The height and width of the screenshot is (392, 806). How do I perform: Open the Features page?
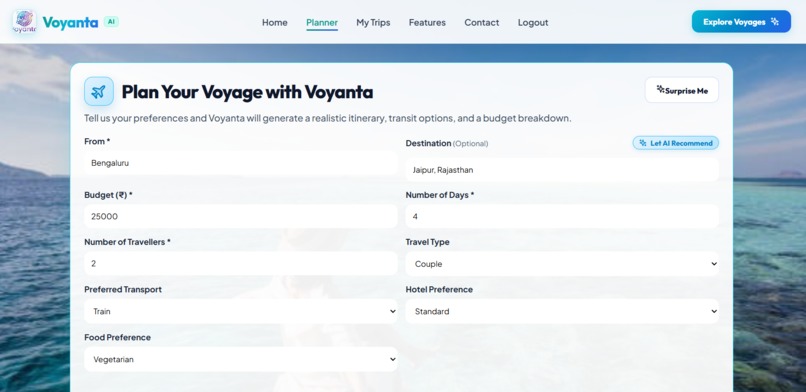click(x=427, y=23)
